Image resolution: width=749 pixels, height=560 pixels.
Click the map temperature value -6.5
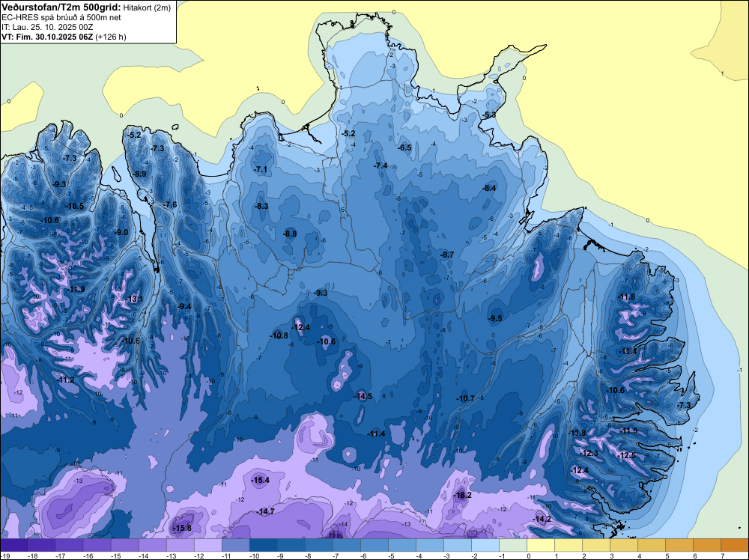click(x=404, y=148)
